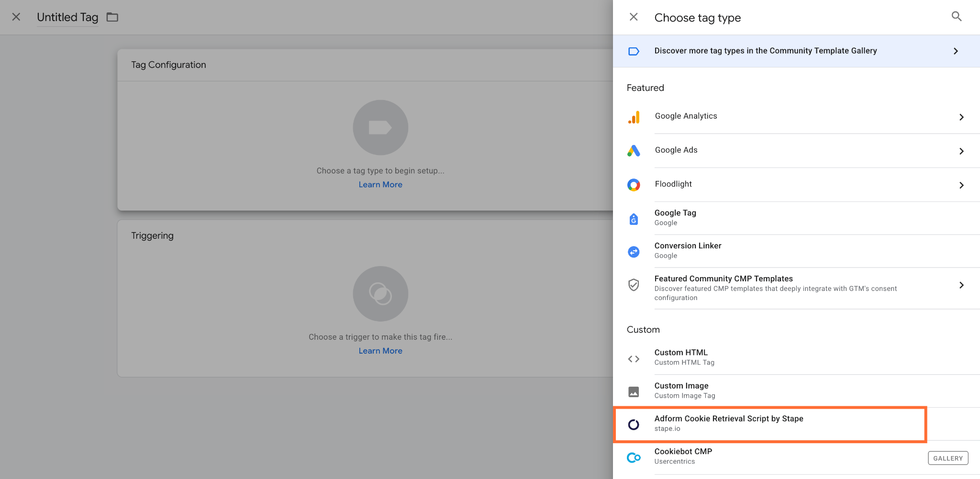The image size is (980, 479).
Task: Click the Tag Configuration placeholder tag icon
Action: coord(380,127)
